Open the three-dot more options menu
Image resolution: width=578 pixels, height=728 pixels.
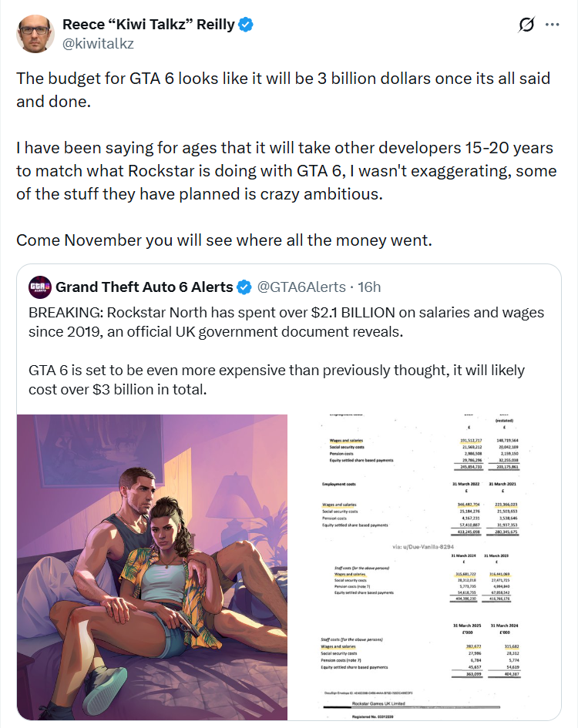(552, 25)
